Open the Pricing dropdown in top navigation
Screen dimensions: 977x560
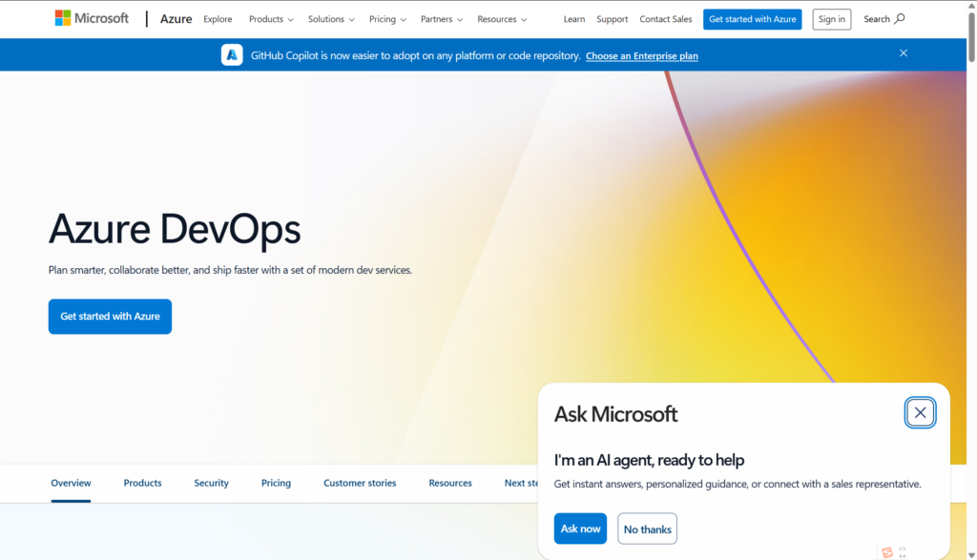coord(387,19)
